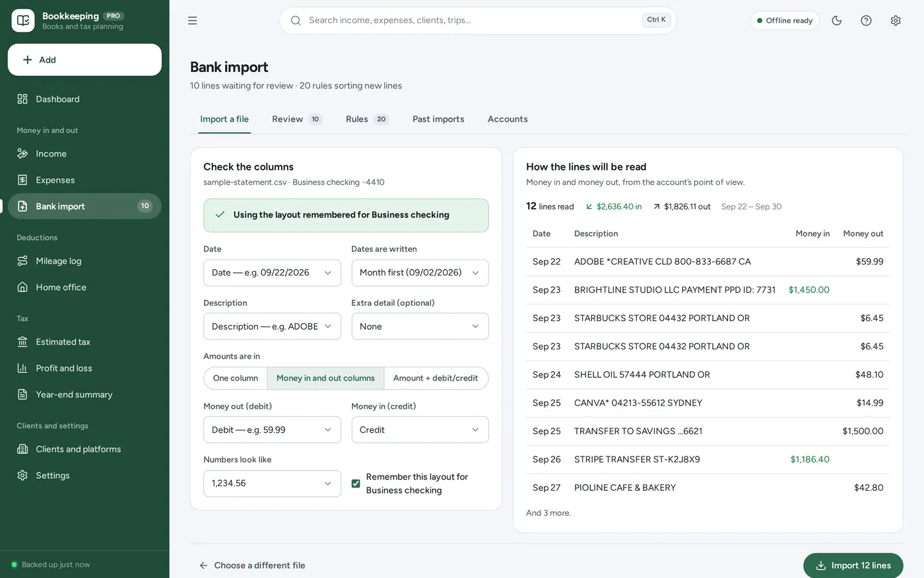Switch to the Review tab
This screenshot has width=924, height=578.
pyautogui.click(x=297, y=120)
